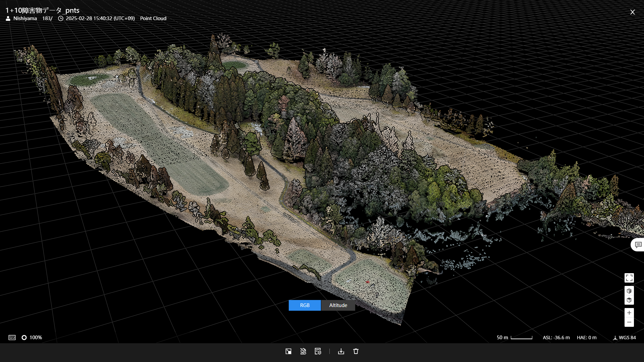644x362 pixels.
Task: Delete point cloud with trash icon
Action: click(356, 351)
